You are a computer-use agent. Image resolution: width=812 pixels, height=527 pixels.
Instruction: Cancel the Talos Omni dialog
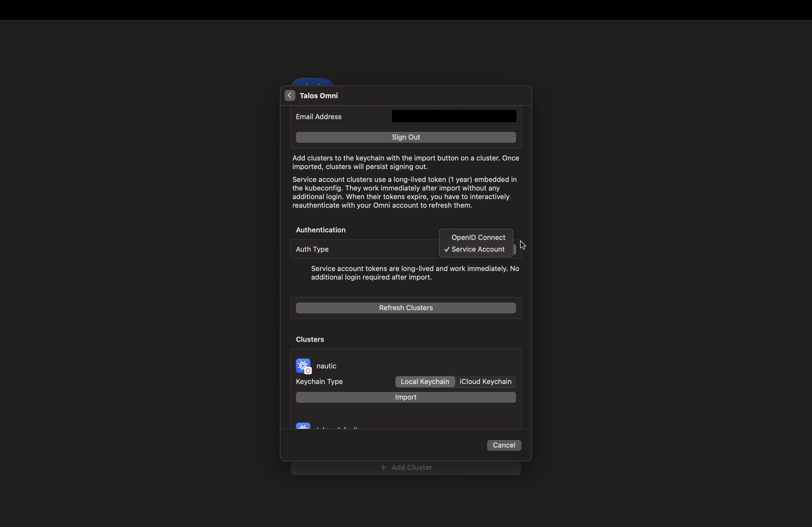tap(504, 445)
